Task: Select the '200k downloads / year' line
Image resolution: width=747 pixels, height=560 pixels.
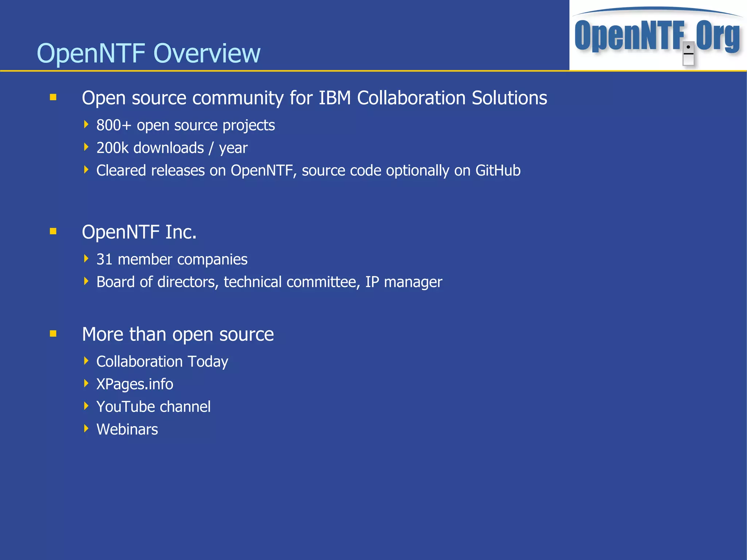Action: click(x=172, y=148)
